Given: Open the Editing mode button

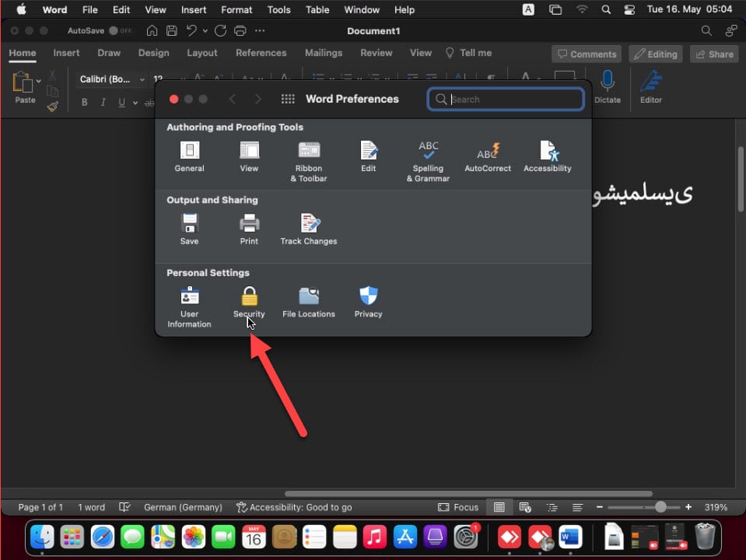Looking at the screenshot, I should click(656, 54).
